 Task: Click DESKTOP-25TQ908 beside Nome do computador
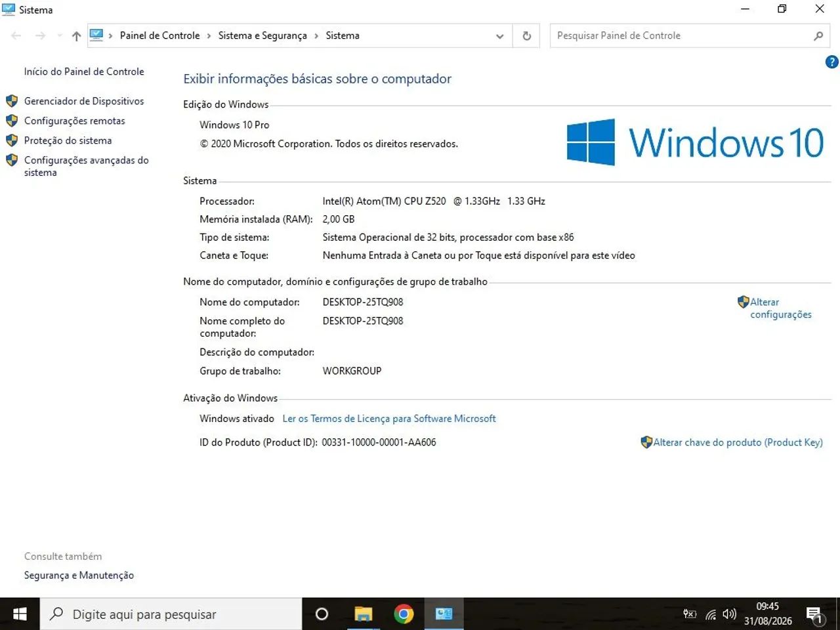pyautogui.click(x=363, y=303)
